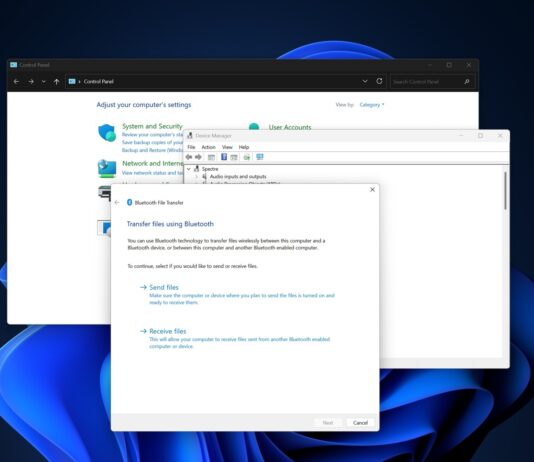The height and width of the screenshot is (462, 534).
Task: Click Device Manager back arrow toolbar button
Action: pyautogui.click(x=189, y=157)
